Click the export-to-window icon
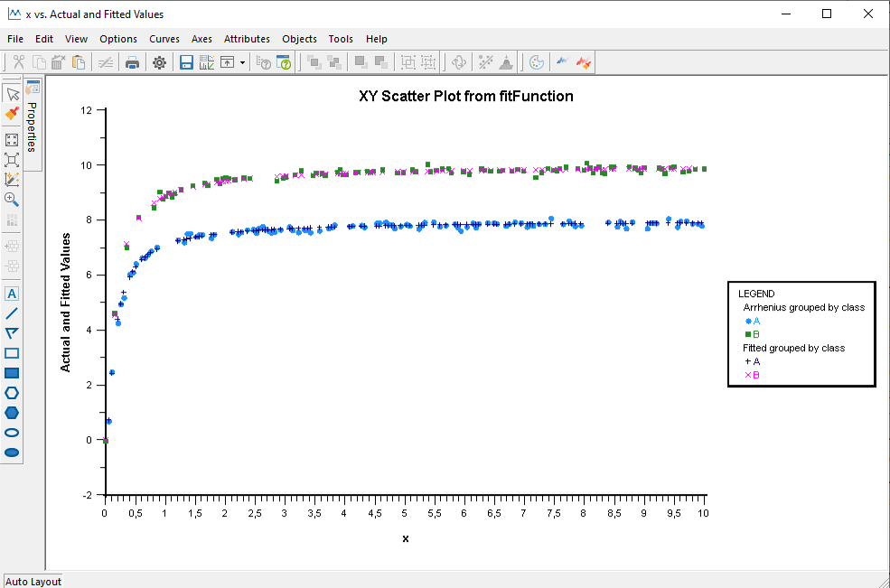The width and height of the screenshot is (890, 588). pyautogui.click(x=228, y=62)
